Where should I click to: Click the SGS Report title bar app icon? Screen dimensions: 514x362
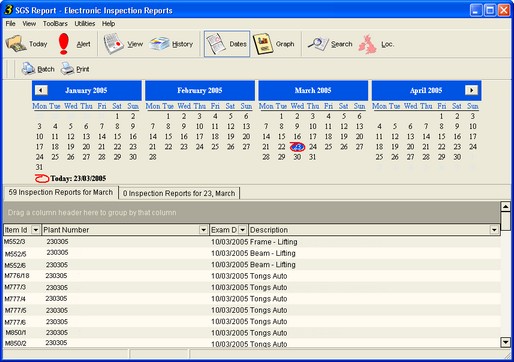8,10
